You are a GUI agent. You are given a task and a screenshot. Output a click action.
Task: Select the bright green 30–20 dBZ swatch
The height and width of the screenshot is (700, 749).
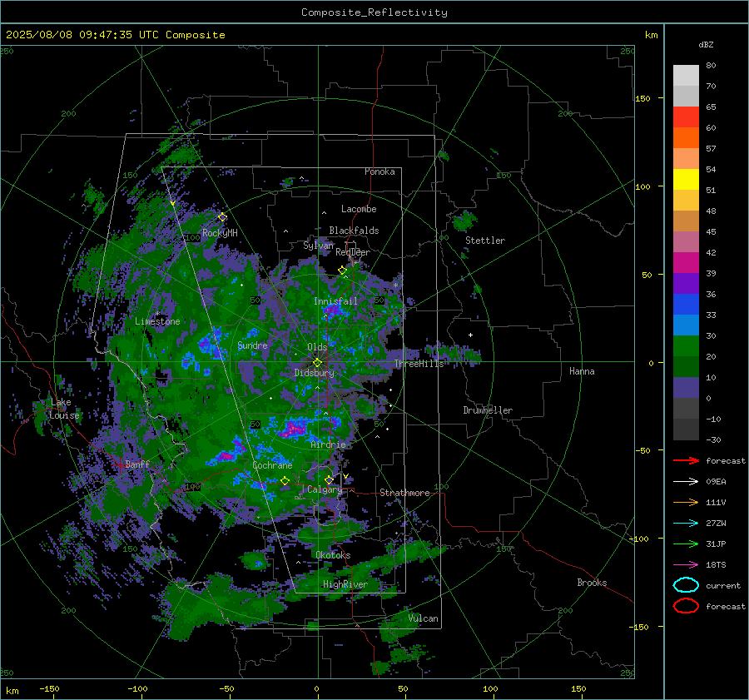[686, 346]
